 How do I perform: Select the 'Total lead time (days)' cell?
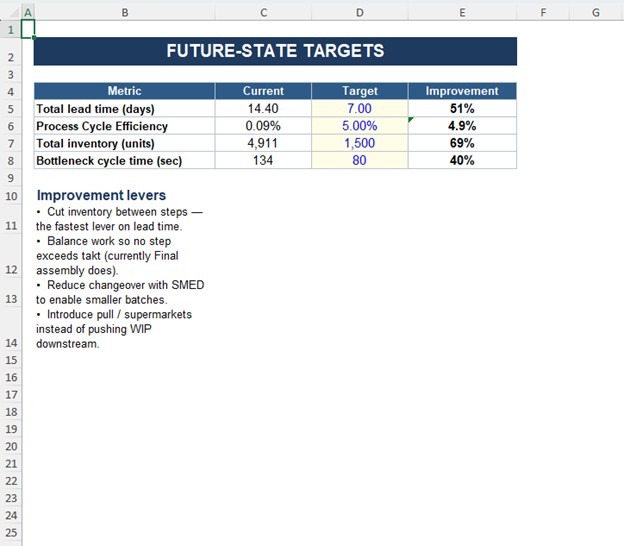125,109
